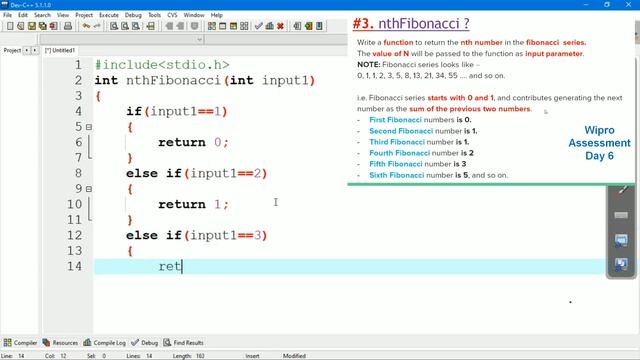Click the chat-screen icon in annotation panel
Viewport: 640px width, 360px height.
pyautogui.click(x=621, y=240)
